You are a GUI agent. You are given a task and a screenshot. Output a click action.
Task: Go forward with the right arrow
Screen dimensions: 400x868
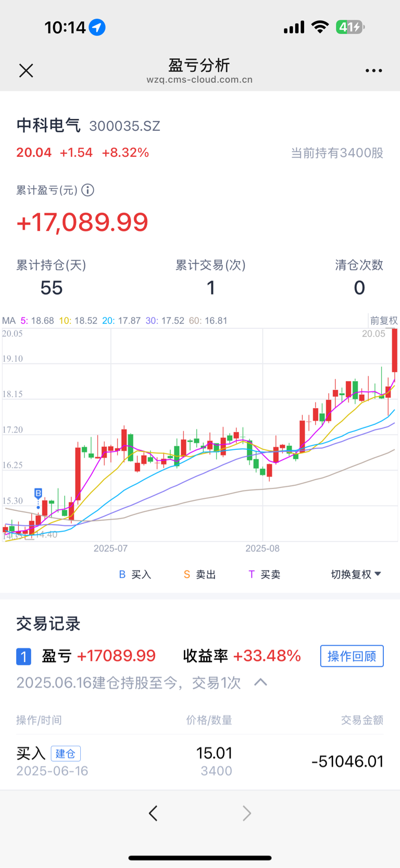pos(247,813)
